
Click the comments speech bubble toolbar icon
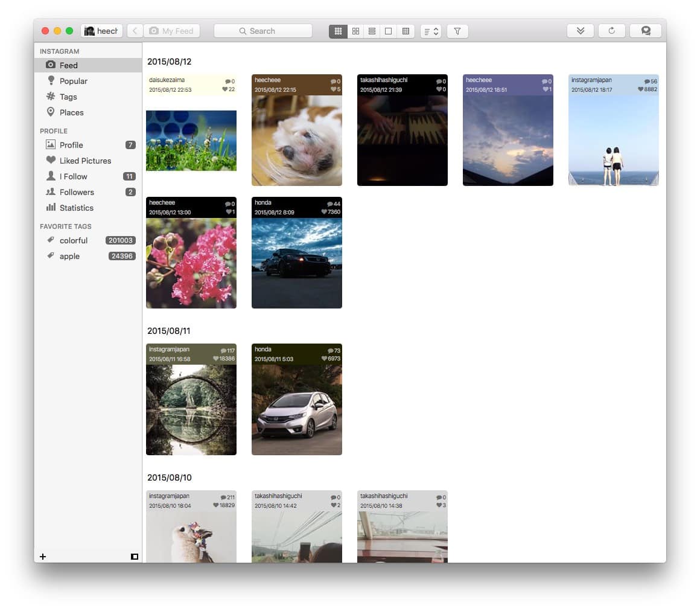pos(645,31)
